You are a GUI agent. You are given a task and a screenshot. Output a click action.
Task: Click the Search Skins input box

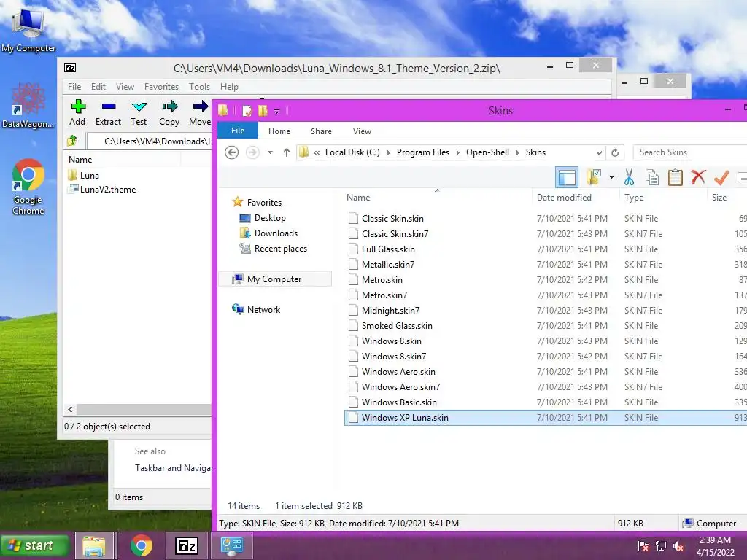click(x=691, y=152)
